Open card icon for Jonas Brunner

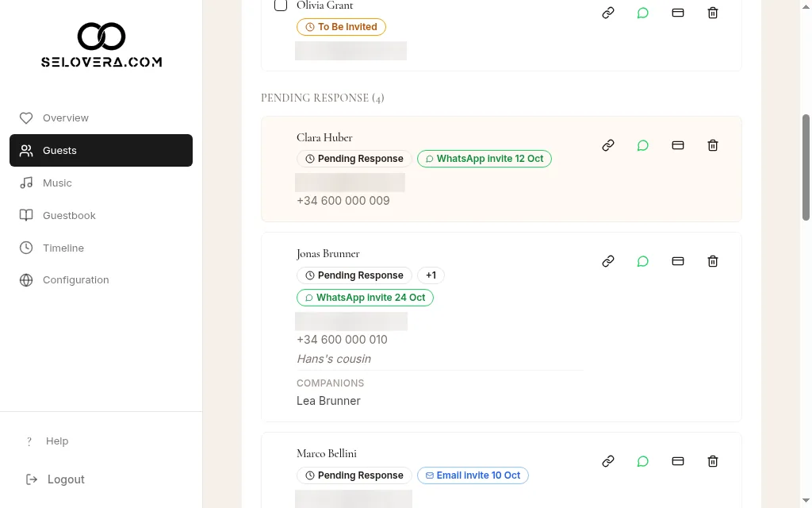coord(678,261)
